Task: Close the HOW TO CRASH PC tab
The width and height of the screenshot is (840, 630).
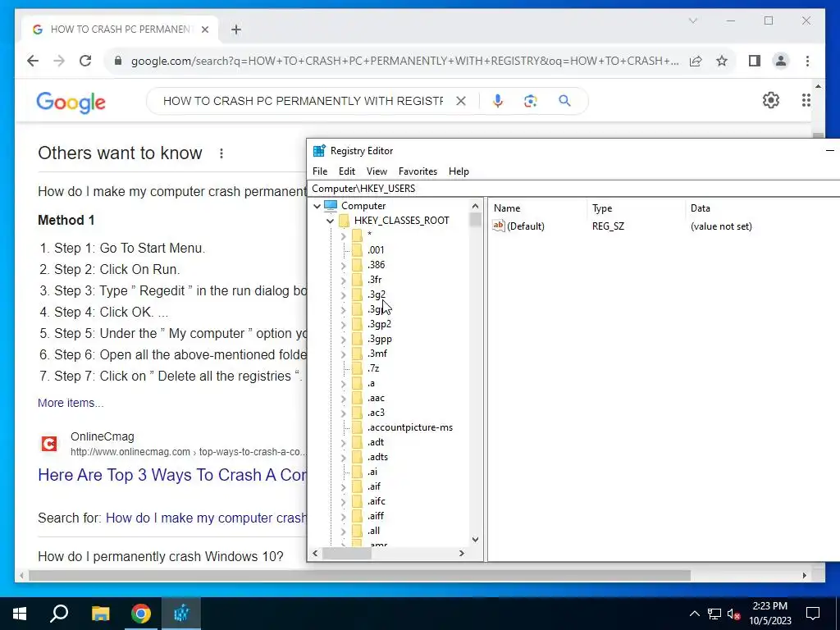Action: tap(204, 30)
